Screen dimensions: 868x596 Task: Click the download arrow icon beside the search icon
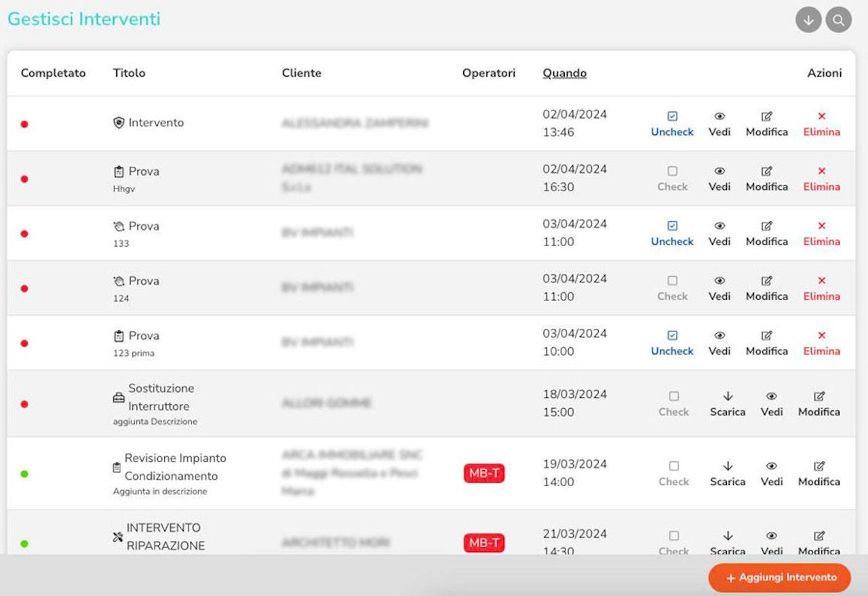[808, 20]
